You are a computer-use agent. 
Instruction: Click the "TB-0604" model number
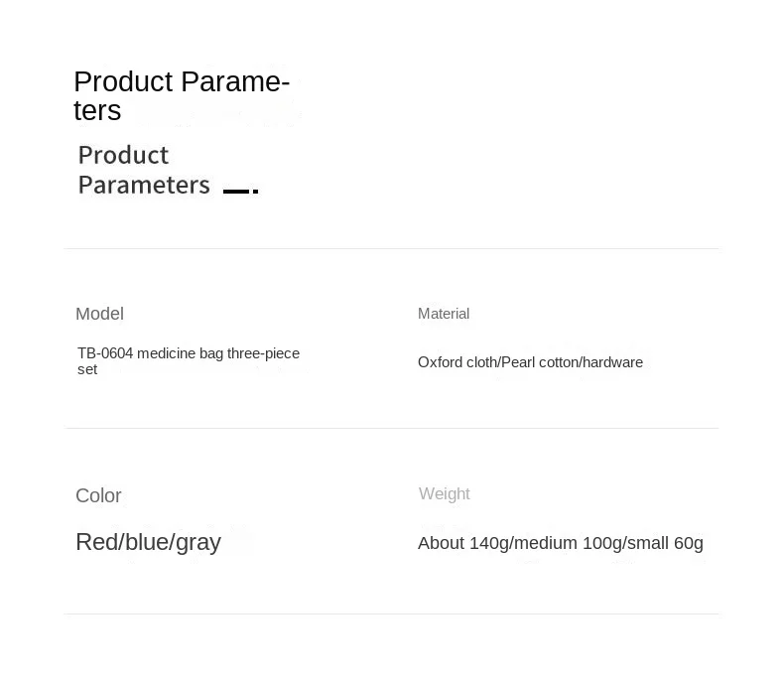tap(105, 353)
